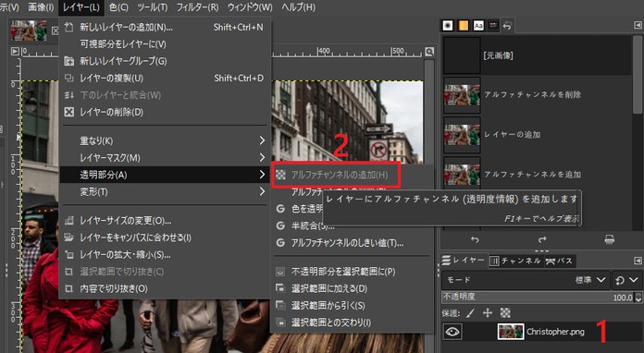Open the undo history panel's tab configuration button
This screenshot has width=644, height=353.
point(638,26)
